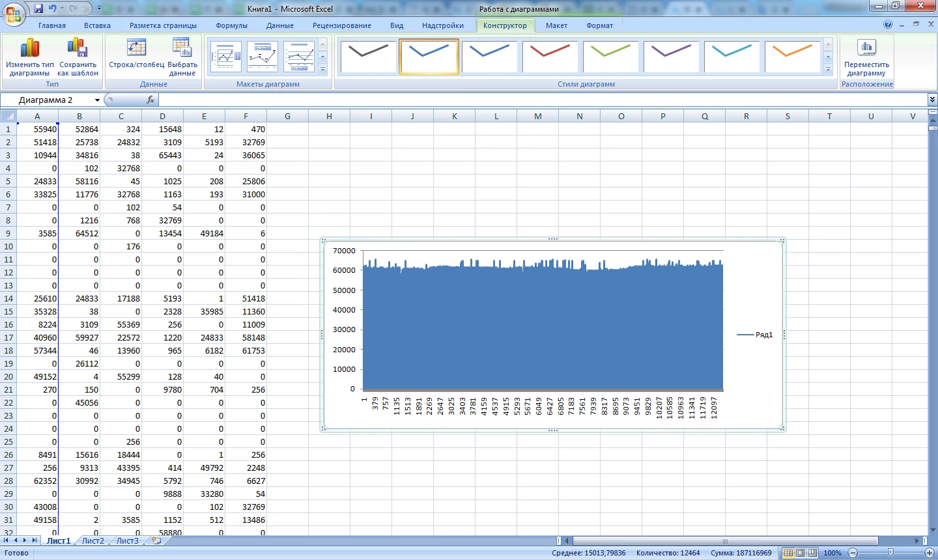This screenshot has width=938, height=560.
Task: Expand the formula bar
Action: coord(932,100)
